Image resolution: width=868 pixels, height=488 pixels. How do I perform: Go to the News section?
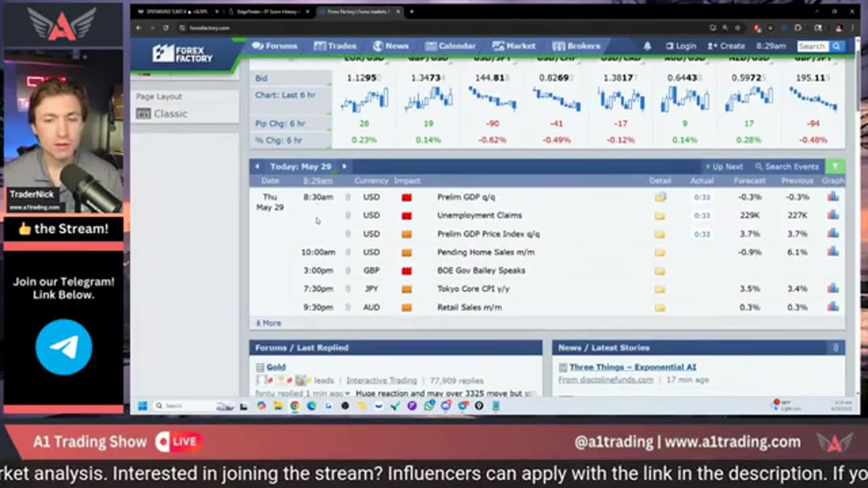[x=391, y=46]
